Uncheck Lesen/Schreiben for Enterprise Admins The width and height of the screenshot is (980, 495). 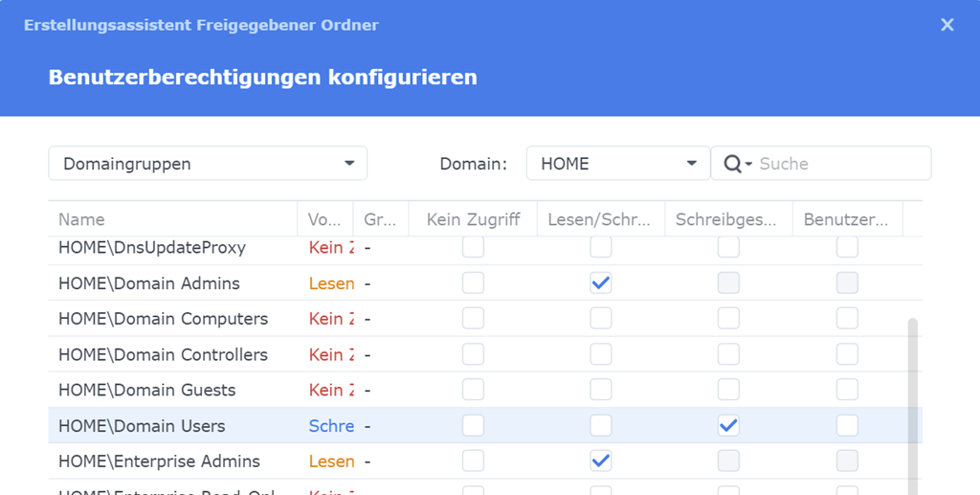pyautogui.click(x=601, y=461)
